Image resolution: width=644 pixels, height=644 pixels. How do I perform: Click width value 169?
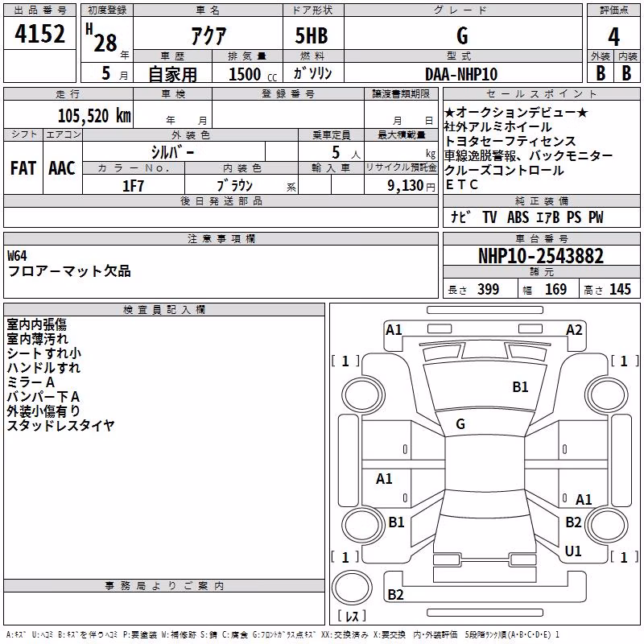(555, 289)
